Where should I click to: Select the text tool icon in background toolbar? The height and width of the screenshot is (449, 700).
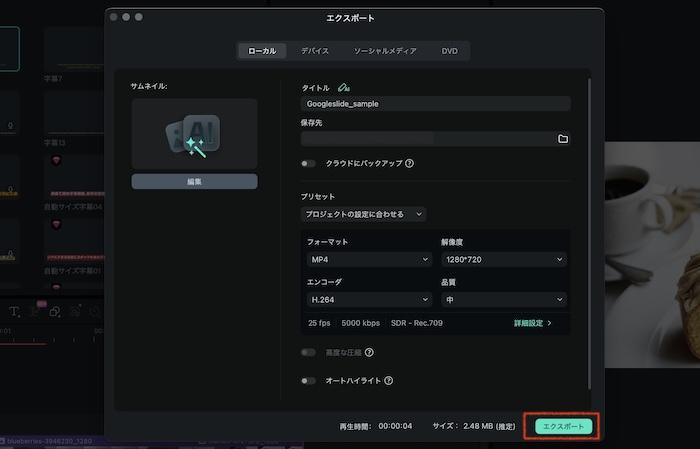tap(14, 312)
